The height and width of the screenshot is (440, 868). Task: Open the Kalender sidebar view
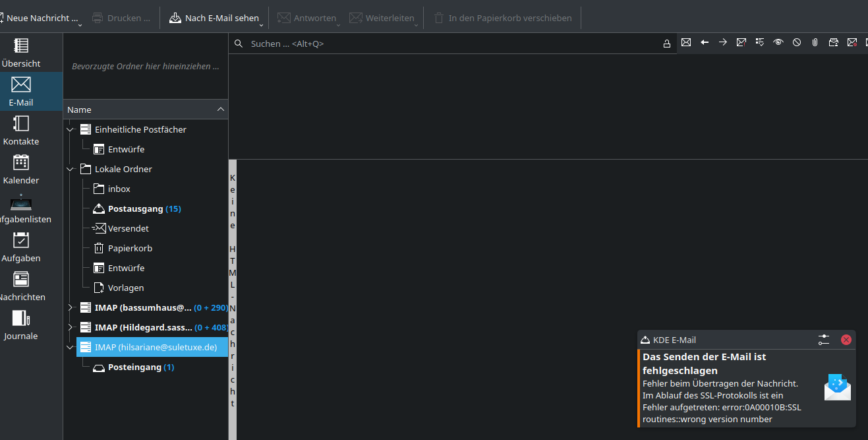pos(21,170)
